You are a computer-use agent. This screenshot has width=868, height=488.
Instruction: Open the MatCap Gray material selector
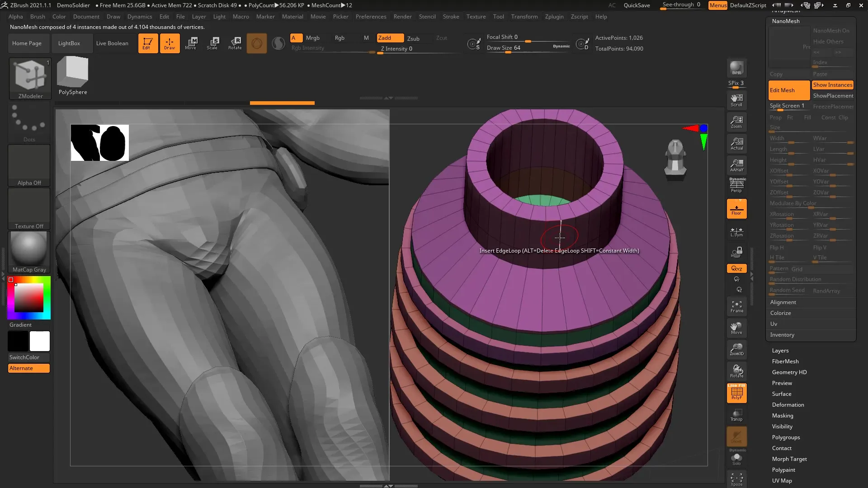tap(29, 252)
